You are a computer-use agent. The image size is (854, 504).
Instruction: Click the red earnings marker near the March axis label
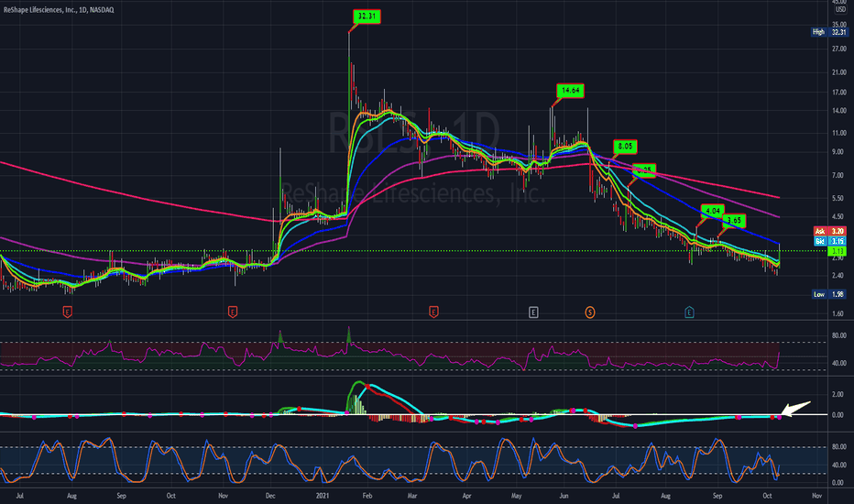pos(433,312)
